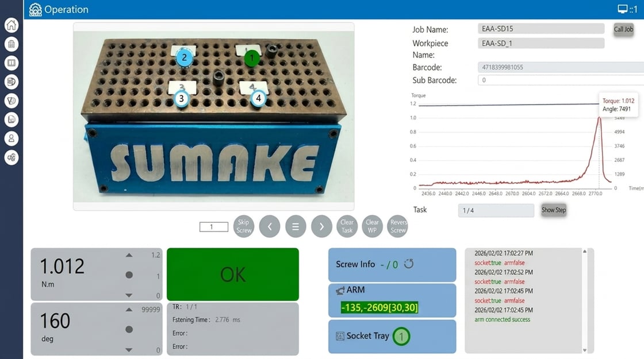Click the Task field showing 1 / 4

coord(496,210)
